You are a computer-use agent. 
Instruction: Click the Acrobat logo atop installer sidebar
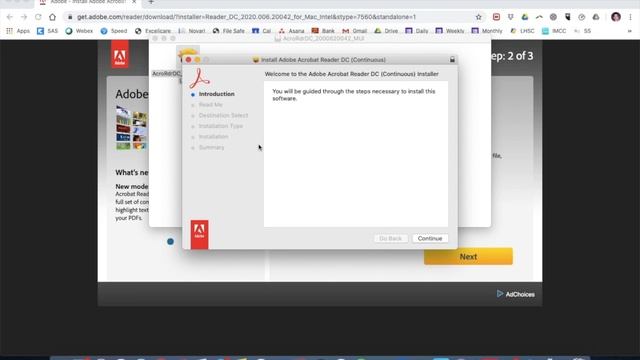(199, 78)
